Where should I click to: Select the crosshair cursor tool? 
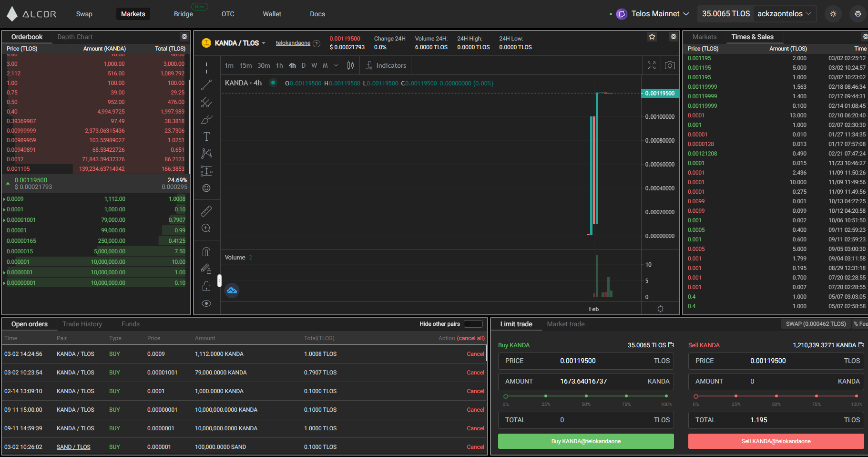click(206, 68)
